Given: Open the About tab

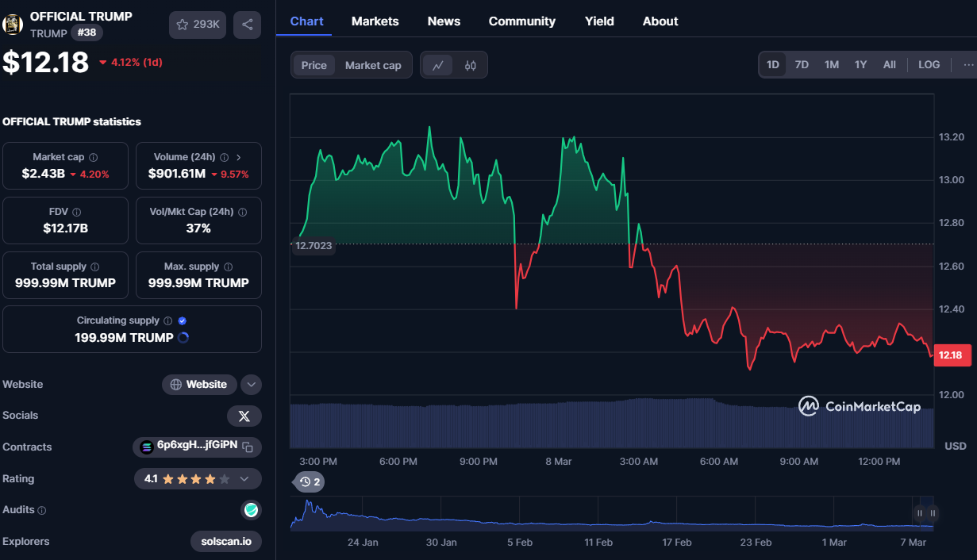Looking at the screenshot, I should click(660, 21).
